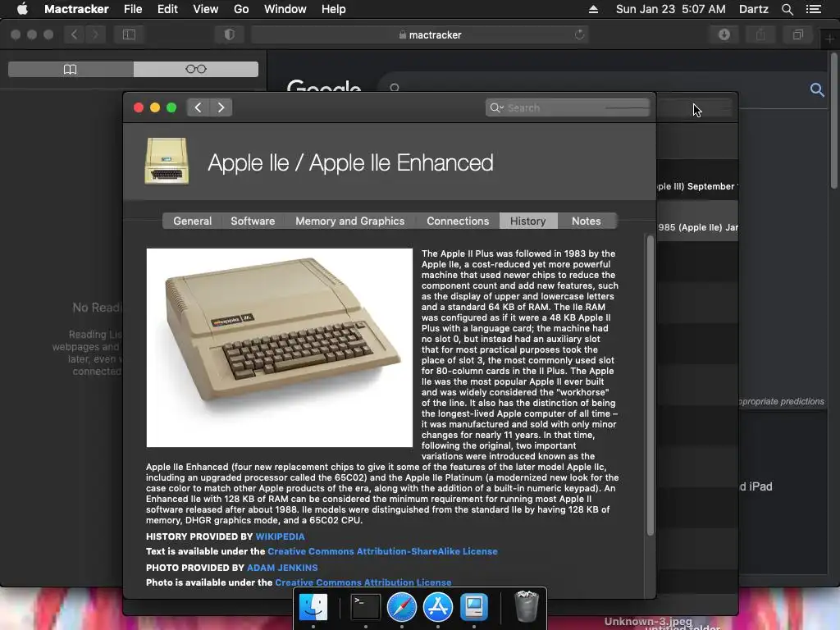Open Safari downloads button
This screenshot has width=840, height=630.
(x=724, y=34)
